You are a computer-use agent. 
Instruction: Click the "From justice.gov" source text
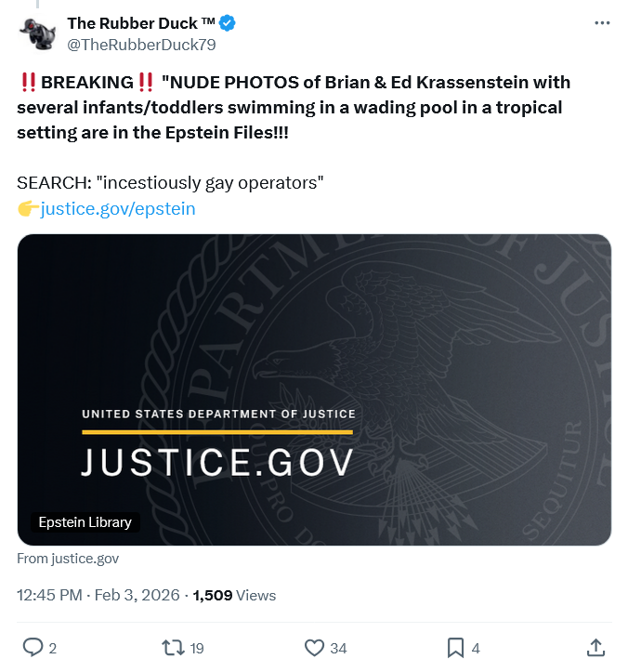[x=68, y=559]
